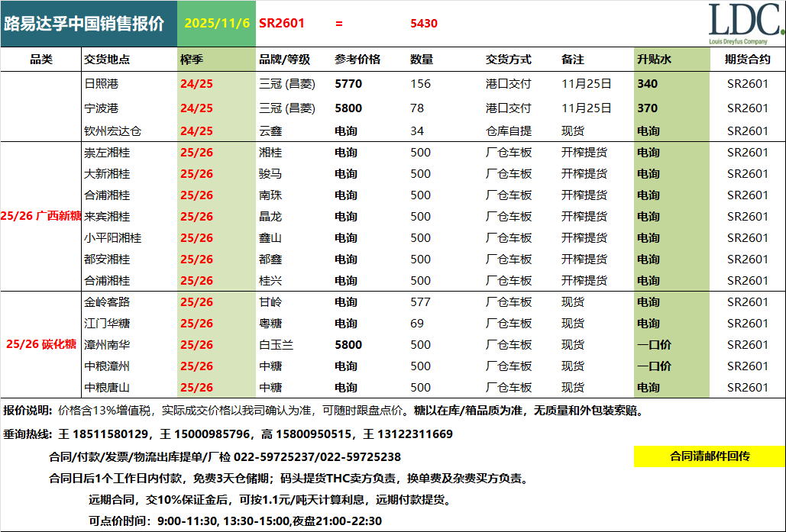
Task: Select the 577 quantity cell
Action: (421, 302)
